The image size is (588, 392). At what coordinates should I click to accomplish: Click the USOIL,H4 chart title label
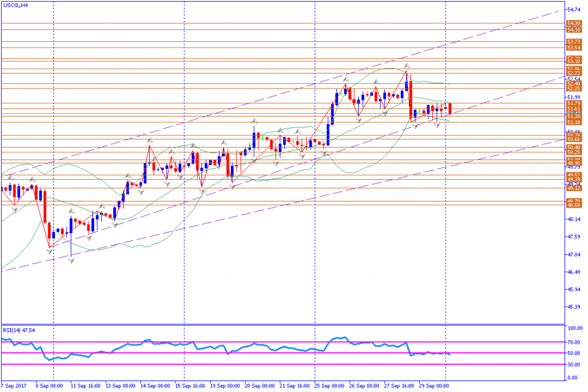pyautogui.click(x=16, y=5)
